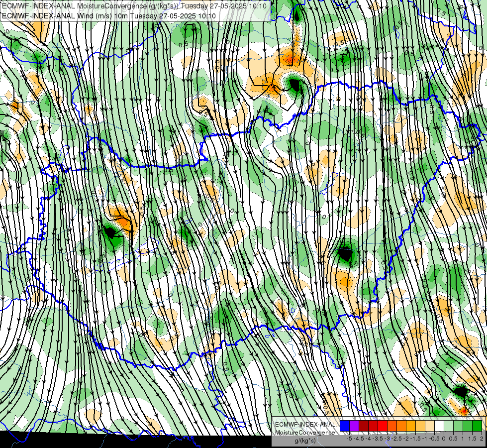
Task: Click the '-4' legend tick label
Action: pos(368,439)
